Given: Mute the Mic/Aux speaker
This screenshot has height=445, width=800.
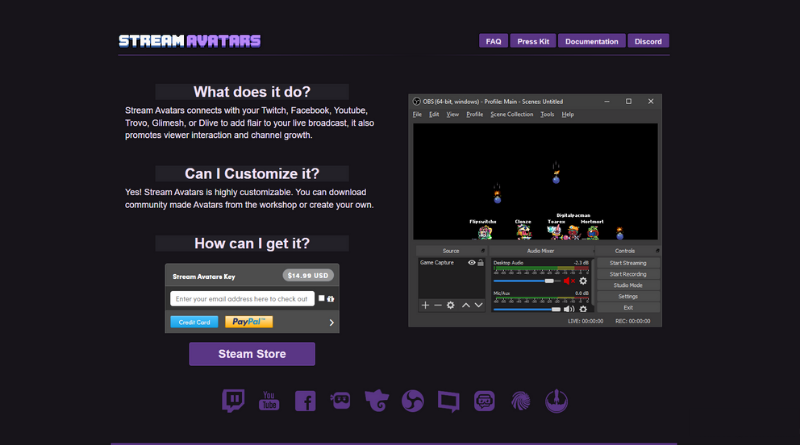Looking at the screenshot, I should (x=569, y=309).
